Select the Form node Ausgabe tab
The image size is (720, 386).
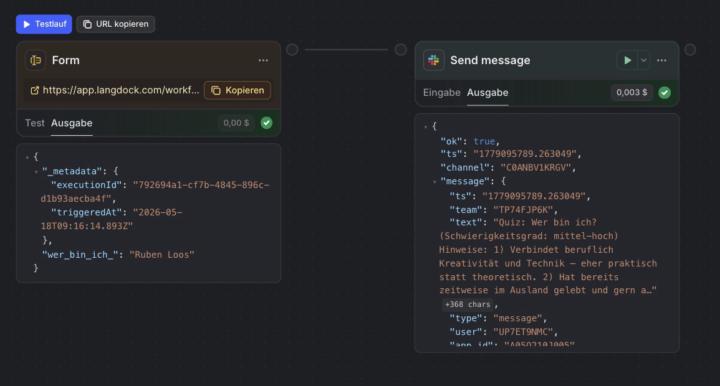[x=72, y=123]
